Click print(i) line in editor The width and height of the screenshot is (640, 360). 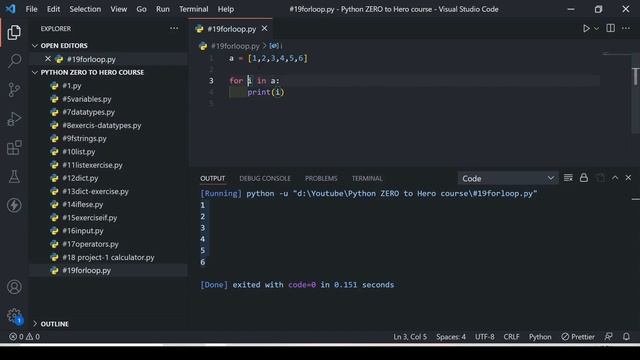coord(265,92)
